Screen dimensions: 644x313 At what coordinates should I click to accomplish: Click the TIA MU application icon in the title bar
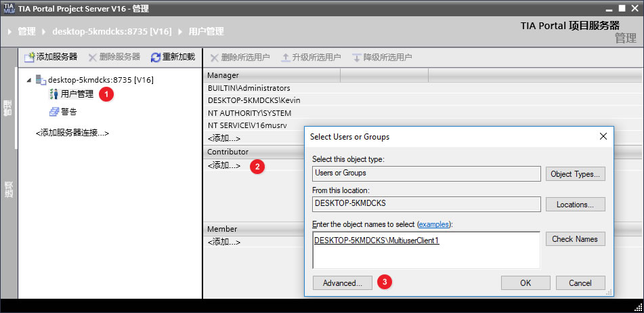[9, 8]
